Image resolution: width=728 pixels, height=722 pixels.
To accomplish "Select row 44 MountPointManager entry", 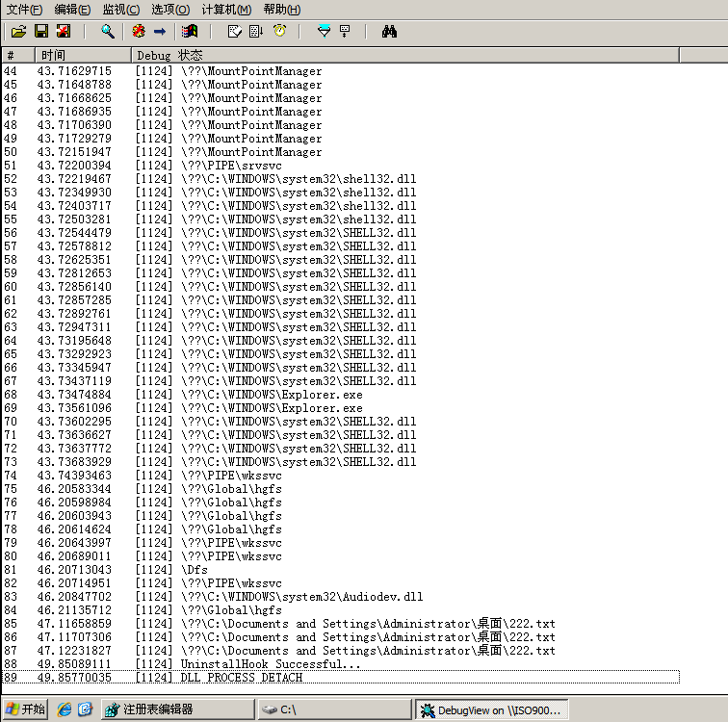I will coord(341,71).
